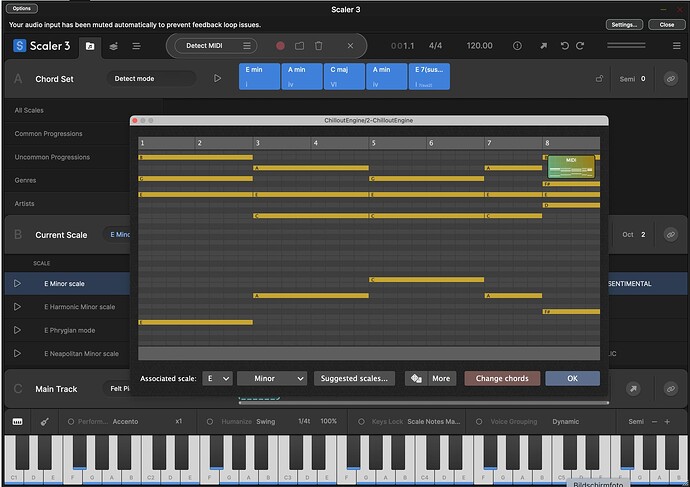This screenshot has width=690, height=487.
Task: Open the Associated scale root E dropdown
Action: (x=217, y=378)
